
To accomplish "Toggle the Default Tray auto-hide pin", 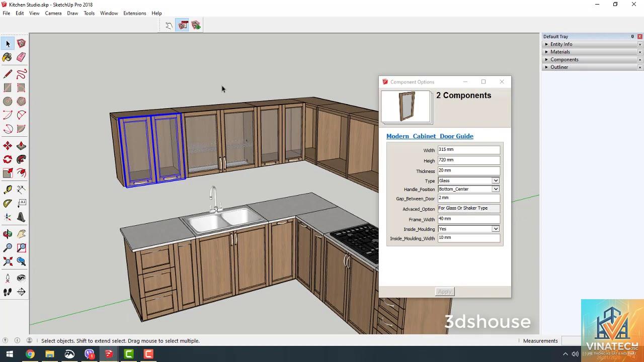I will pos(632,37).
